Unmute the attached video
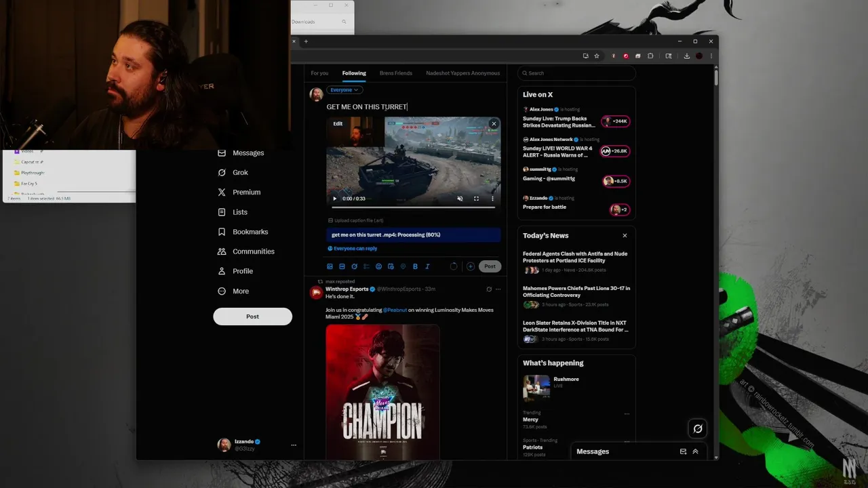This screenshot has height=488, width=868. click(x=460, y=199)
